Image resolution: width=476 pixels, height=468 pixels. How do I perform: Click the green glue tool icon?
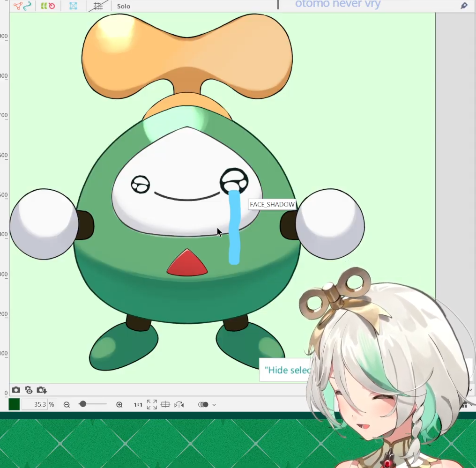click(x=44, y=6)
